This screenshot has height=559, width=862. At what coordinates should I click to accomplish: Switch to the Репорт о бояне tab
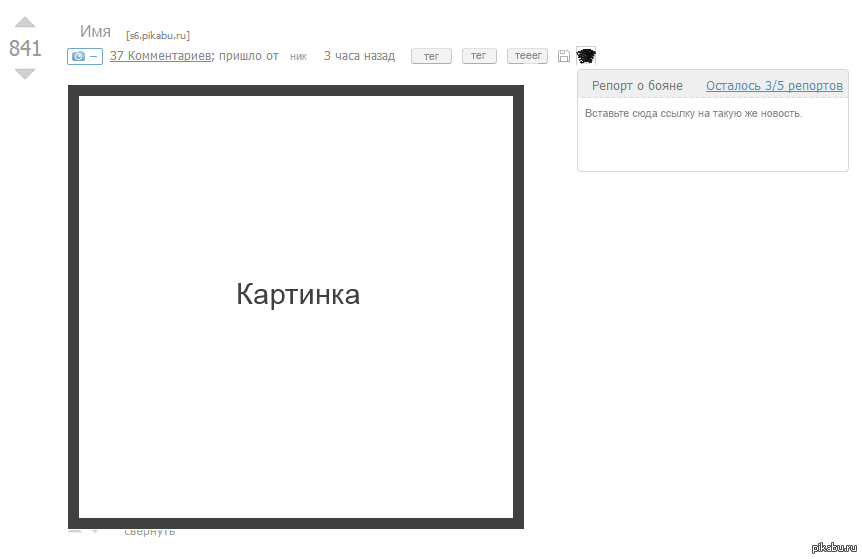pos(637,86)
